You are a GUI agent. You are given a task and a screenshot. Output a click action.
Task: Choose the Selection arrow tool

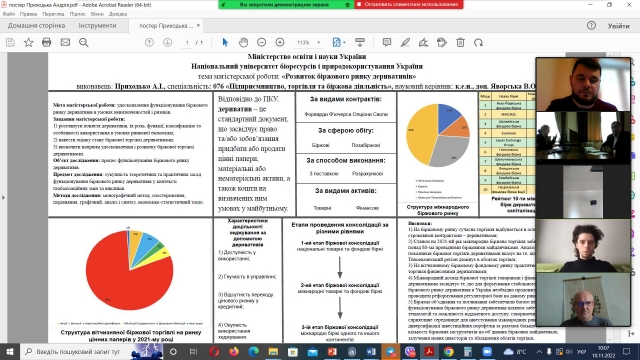tap(225, 42)
